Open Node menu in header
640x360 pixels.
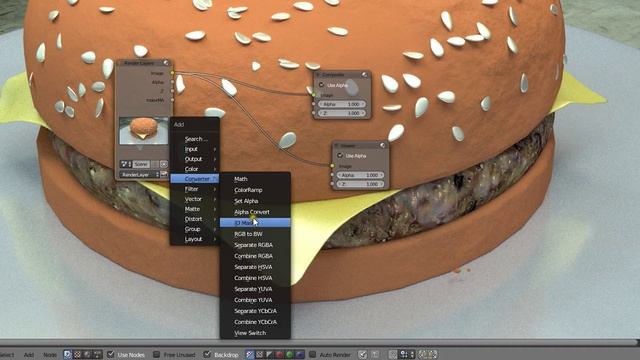coord(50,355)
